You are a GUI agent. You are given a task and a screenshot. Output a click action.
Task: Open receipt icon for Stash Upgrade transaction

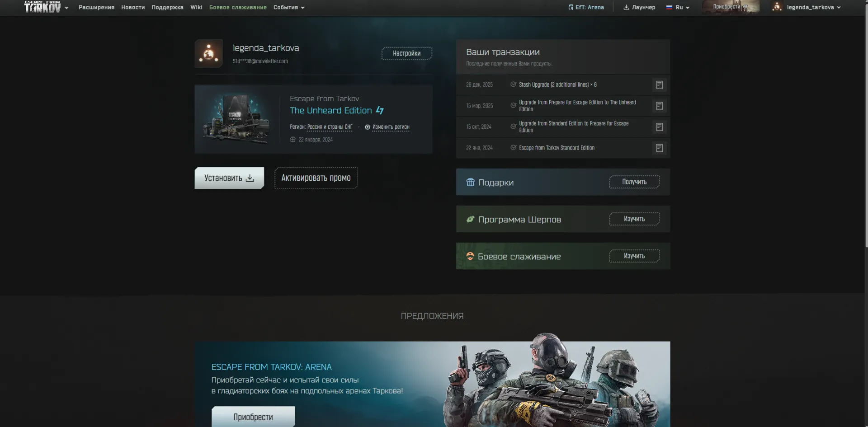tap(659, 85)
